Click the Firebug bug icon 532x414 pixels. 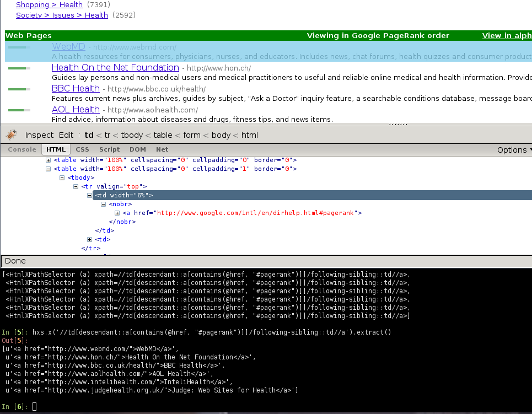pyautogui.click(x=11, y=135)
